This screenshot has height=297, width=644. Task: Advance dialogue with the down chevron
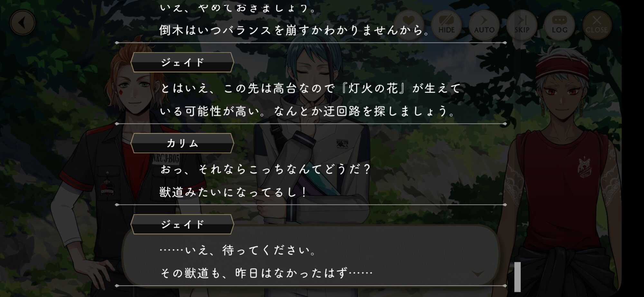click(478, 274)
